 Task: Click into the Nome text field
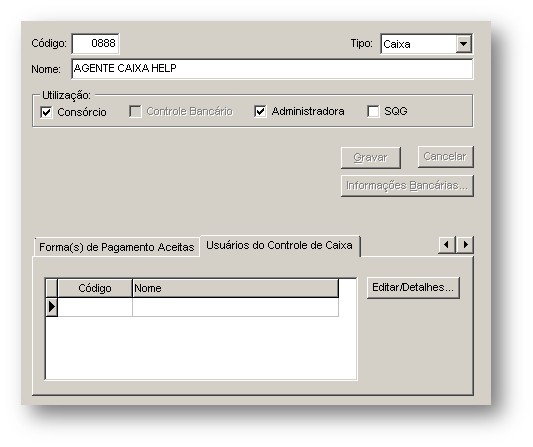tap(272, 69)
